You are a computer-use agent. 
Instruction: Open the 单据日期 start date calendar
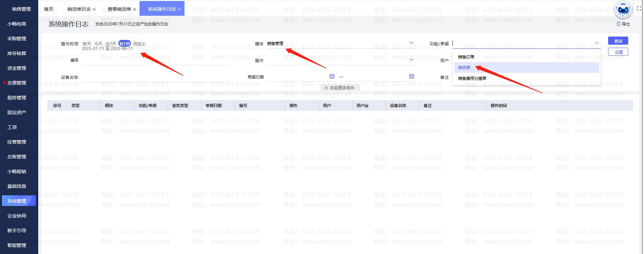pyautogui.click(x=332, y=76)
